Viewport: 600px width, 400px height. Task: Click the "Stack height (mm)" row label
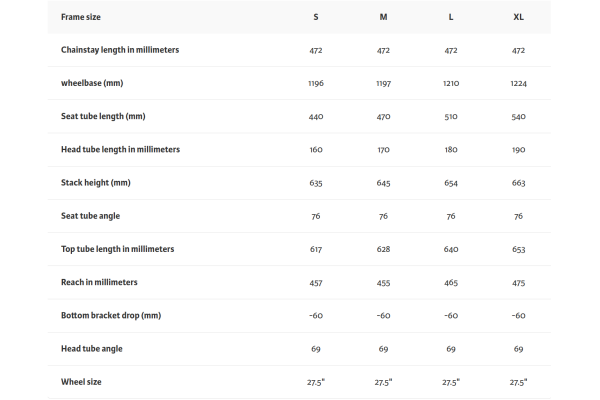(x=96, y=183)
